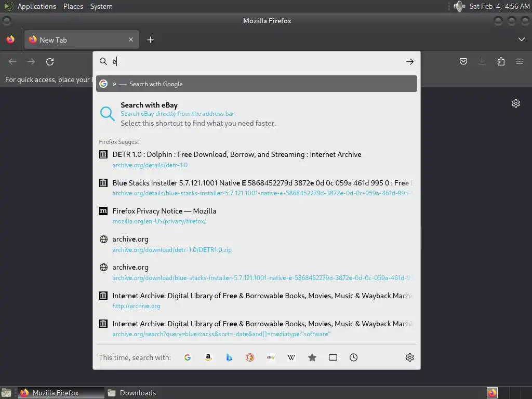Click the date and time clock

[x=499, y=6]
